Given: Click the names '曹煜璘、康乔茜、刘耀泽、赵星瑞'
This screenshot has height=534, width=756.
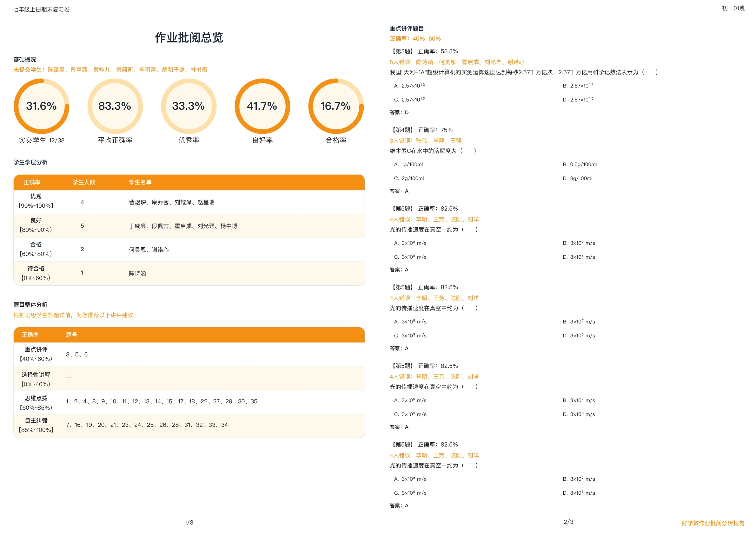Looking at the screenshot, I should click(172, 202).
